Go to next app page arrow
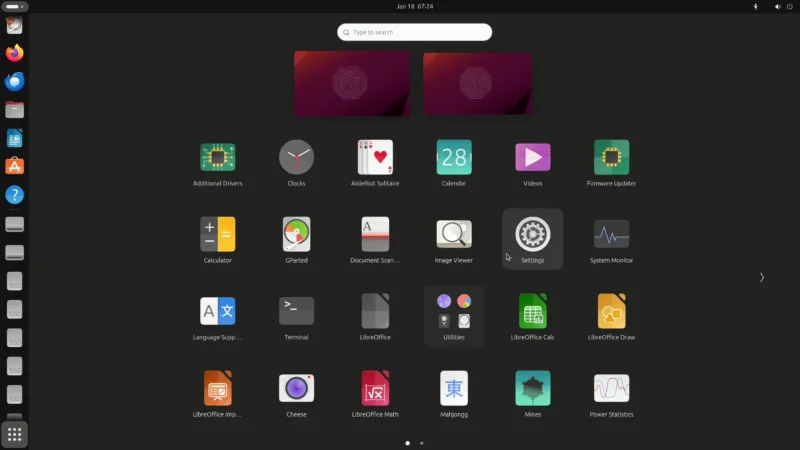The image size is (800, 450). coord(761,277)
